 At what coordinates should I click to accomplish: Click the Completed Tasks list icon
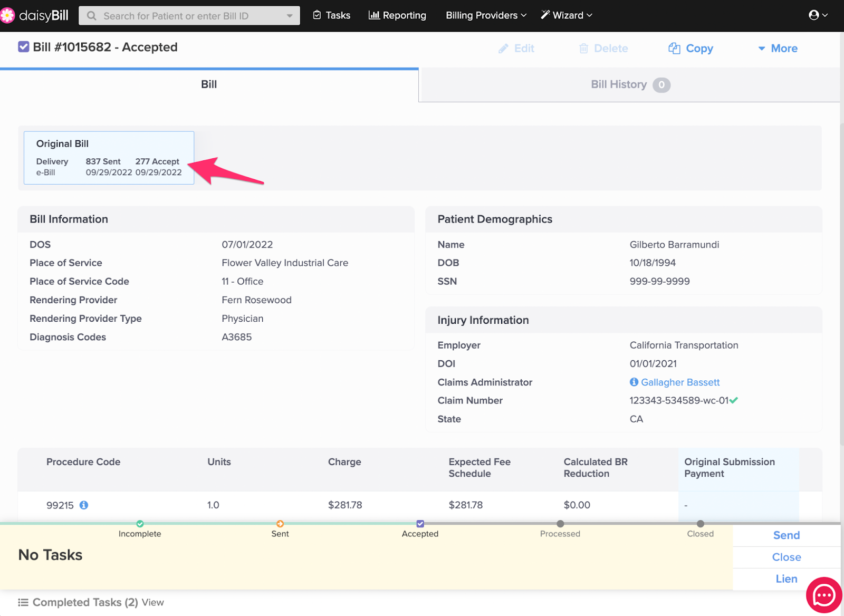pos(23,602)
